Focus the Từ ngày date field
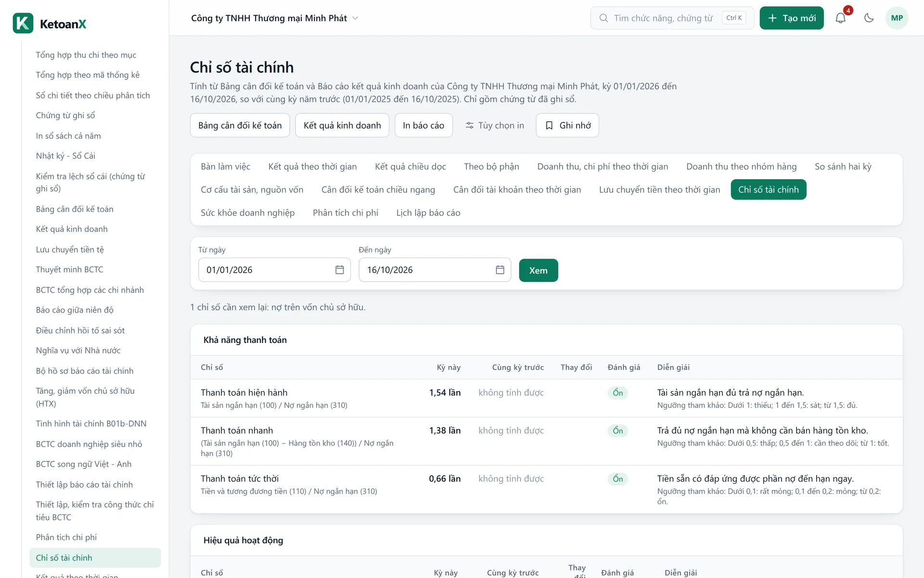 tap(274, 270)
